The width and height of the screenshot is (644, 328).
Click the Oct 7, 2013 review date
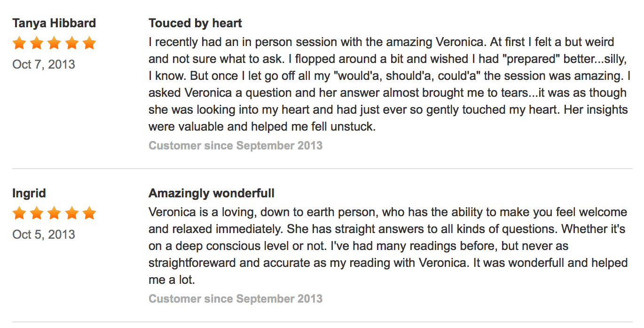point(44,64)
